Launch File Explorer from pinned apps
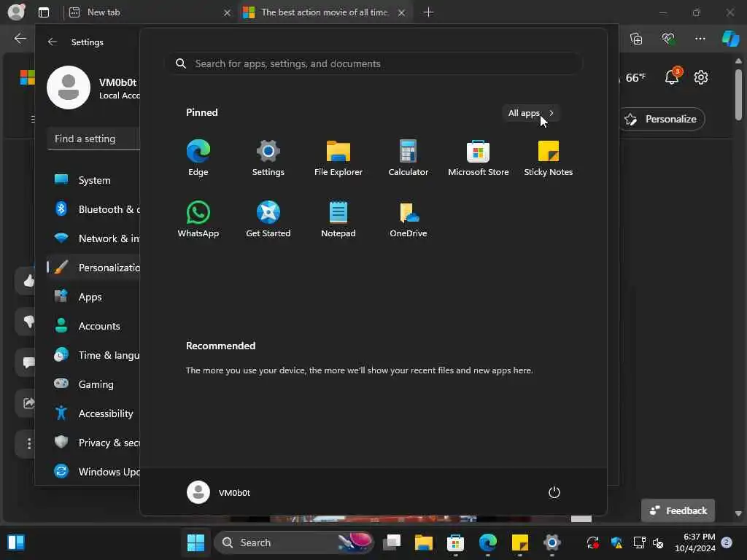 (x=338, y=158)
